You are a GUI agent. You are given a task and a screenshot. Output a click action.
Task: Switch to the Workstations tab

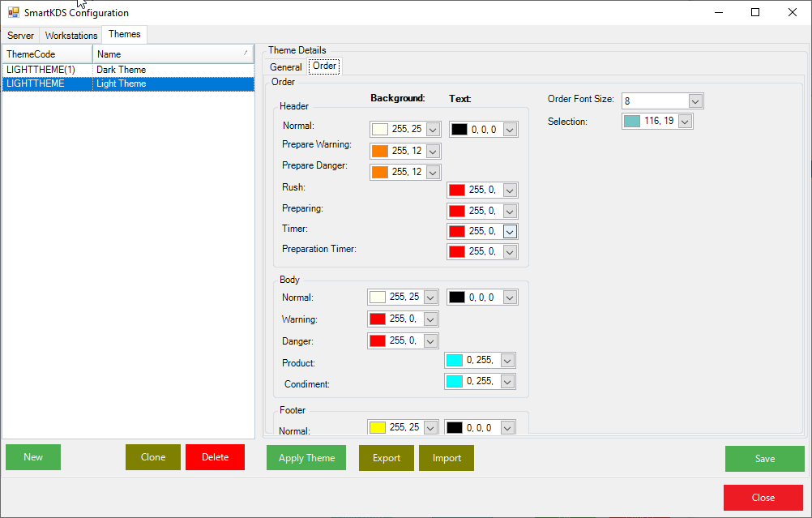click(71, 36)
